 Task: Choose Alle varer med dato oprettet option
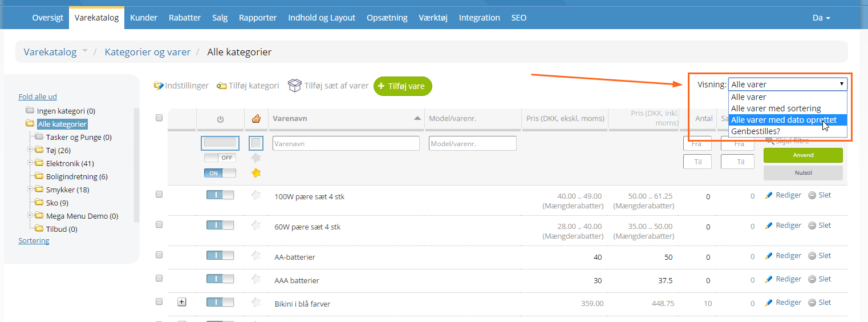point(788,120)
